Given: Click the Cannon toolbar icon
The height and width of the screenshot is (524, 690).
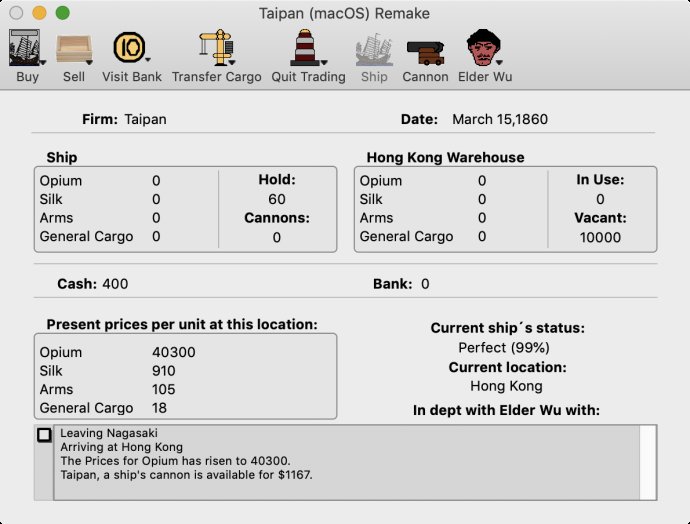Looking at the screenshot, I should tap(425, 52).
